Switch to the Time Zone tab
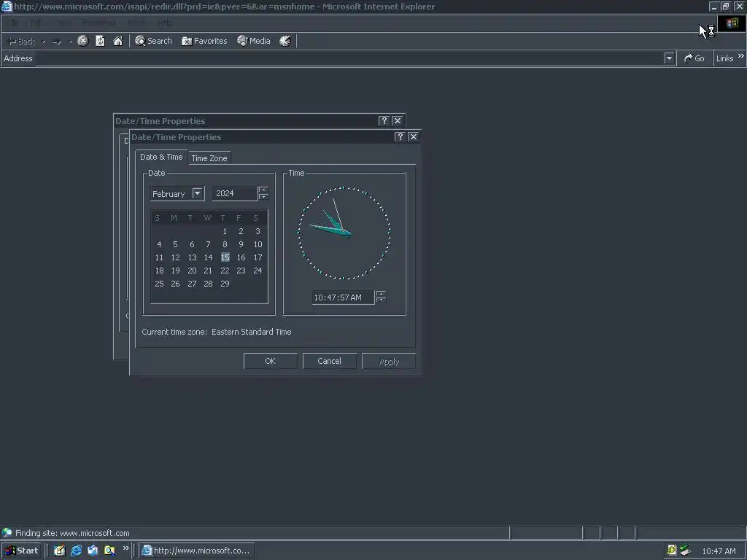 209,158
